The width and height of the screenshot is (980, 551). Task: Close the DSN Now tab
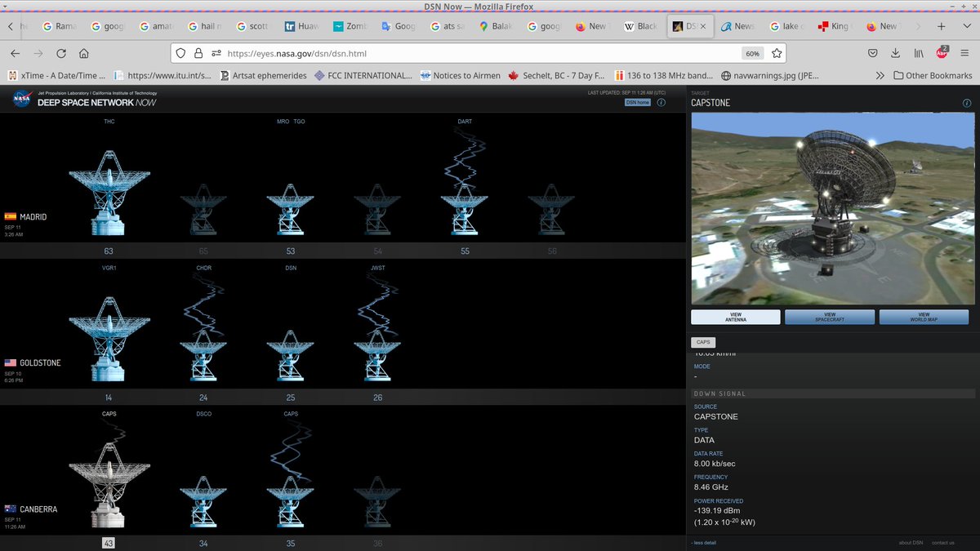click(x=704, y=26)
